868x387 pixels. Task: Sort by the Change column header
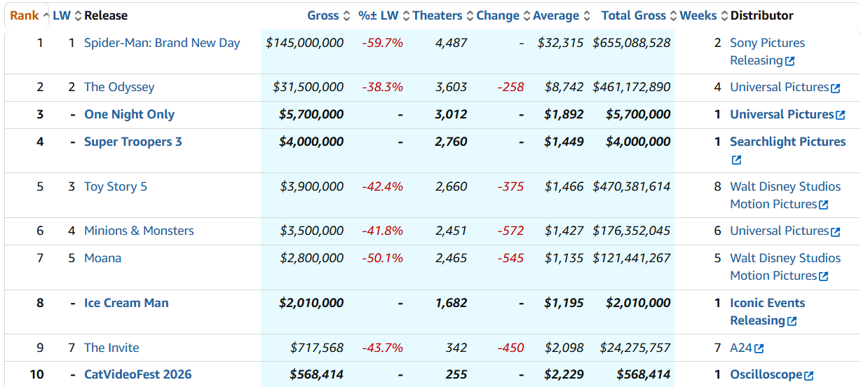[498, 15]
